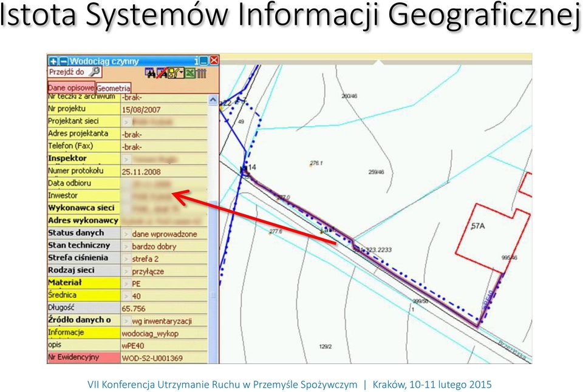This screenshot has width=583, height=392.
Task: Click the 'Numer protokołu' field label
Action: point(76,171)
